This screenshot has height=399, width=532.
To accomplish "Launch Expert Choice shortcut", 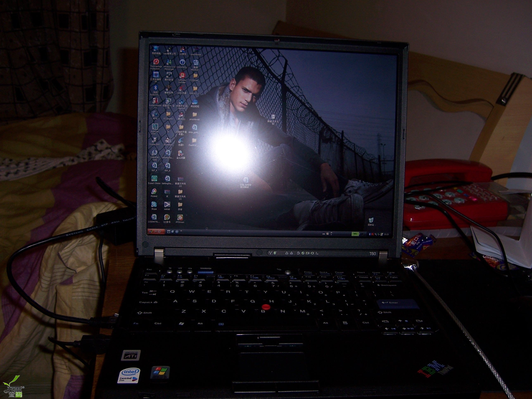I will pyautogui.click(x=154, y=180).
